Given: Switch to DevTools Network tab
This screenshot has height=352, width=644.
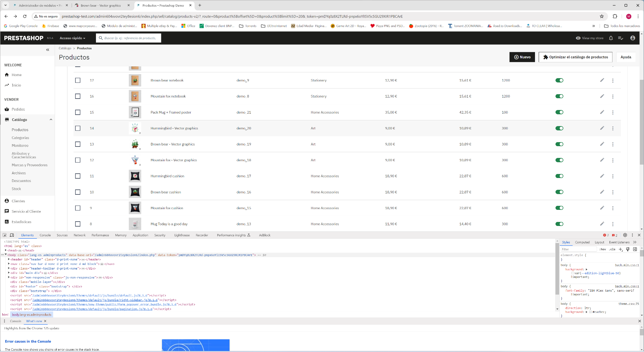Looking at the screenshot, I should (x=79, y=235).
